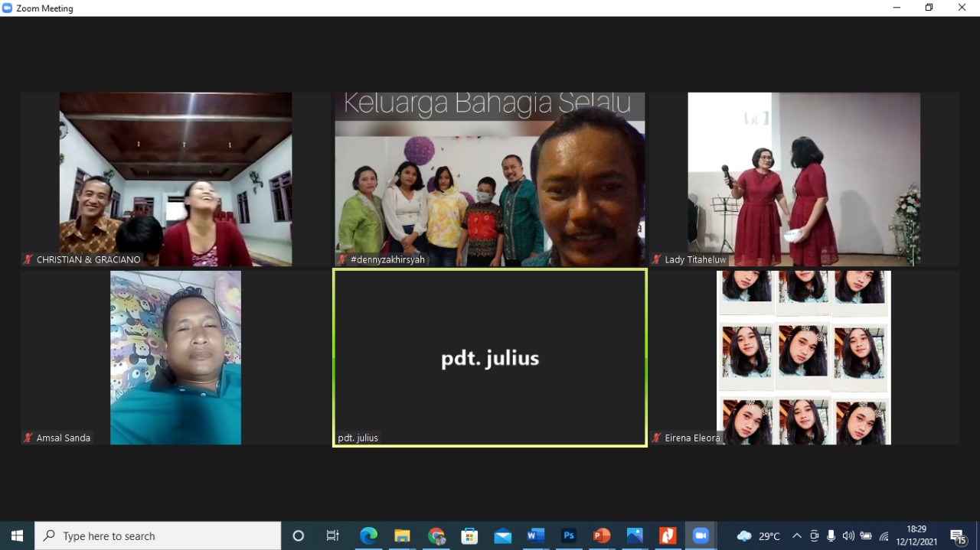Open the volume control in system tray
This screenshot has width=980, height=550.
point(848,536)
